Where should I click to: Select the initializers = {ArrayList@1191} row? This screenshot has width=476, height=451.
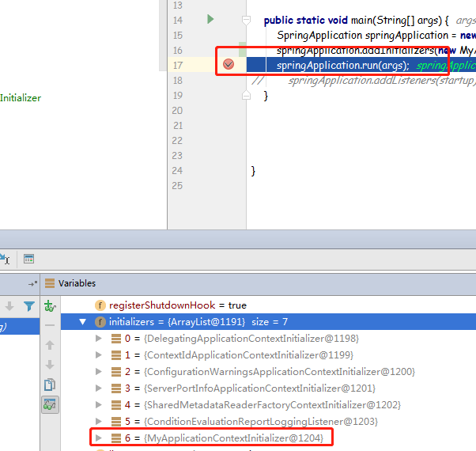point(268,322)
